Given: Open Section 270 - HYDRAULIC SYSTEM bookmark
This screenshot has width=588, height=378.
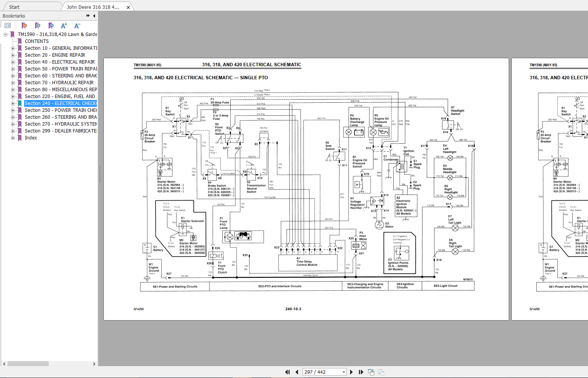Looking at the screenshot, I should point(61,124).
